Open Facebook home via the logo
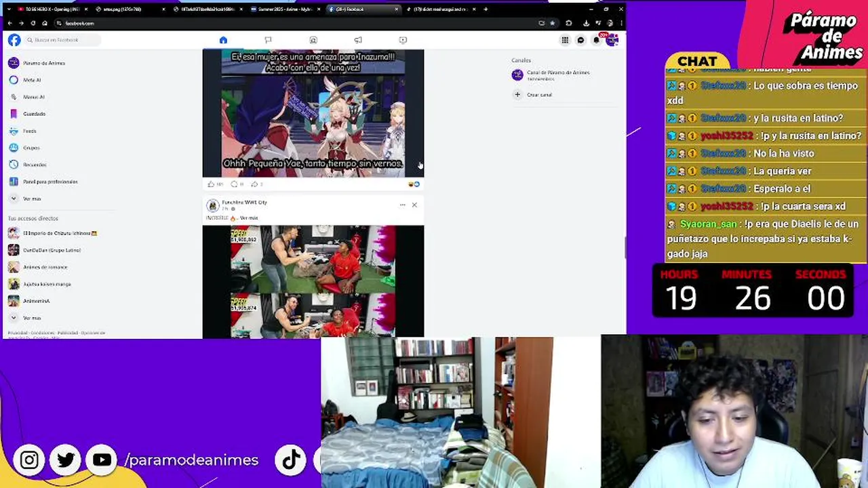868x488 pixels. (14, 41)
